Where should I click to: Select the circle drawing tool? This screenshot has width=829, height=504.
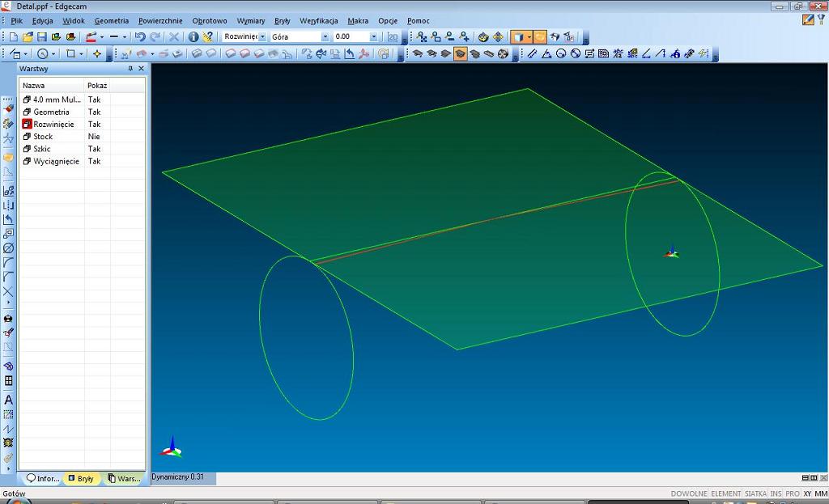[43, 54]
